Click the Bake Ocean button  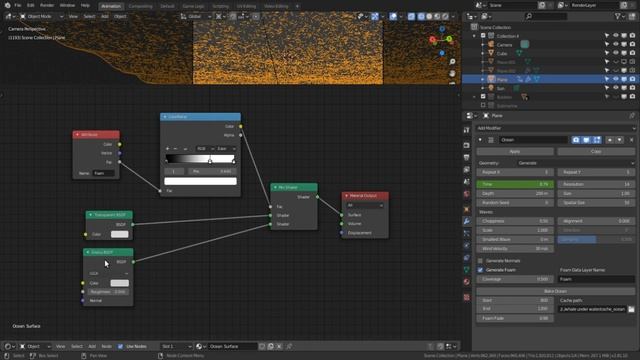[x=555, y=291]
